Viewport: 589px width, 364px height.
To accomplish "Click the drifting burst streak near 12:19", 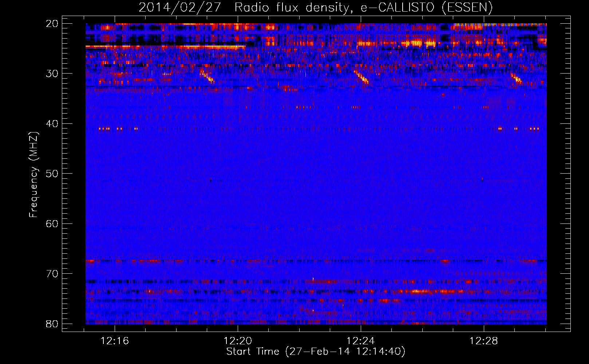I will click(x=207, y=77).
